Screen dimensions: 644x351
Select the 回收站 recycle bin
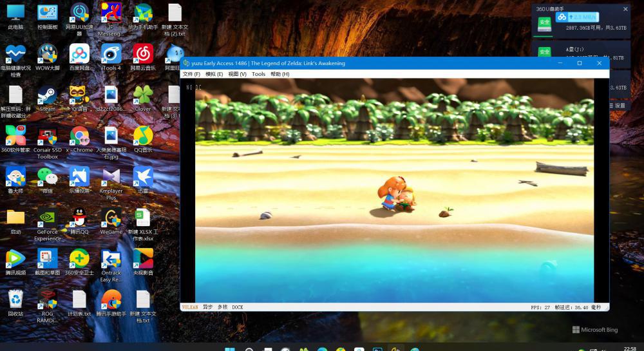click(15, 303)
